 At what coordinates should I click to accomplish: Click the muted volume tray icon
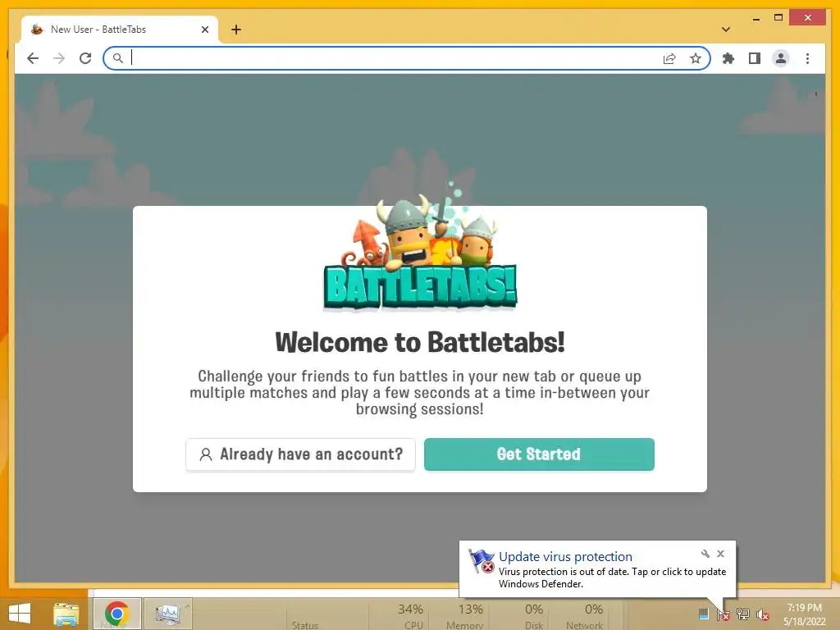pyautogui.click(x=762, y=614)
